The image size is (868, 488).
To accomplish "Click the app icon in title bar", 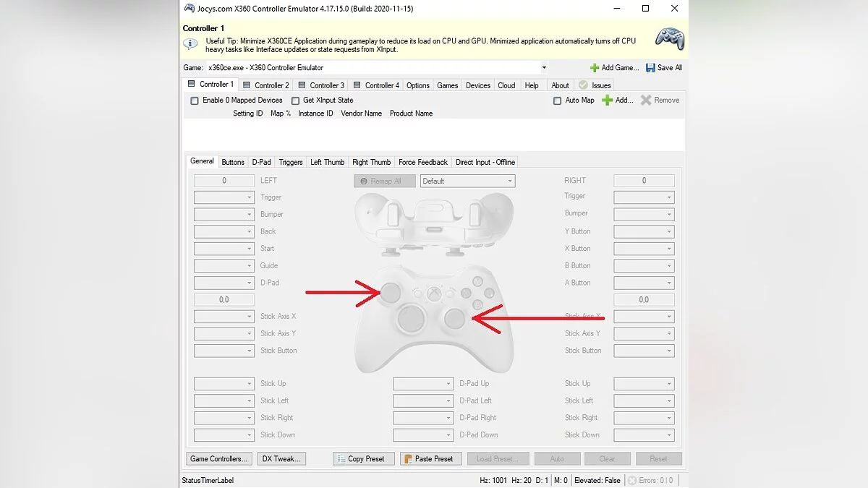I will [190, 9].
